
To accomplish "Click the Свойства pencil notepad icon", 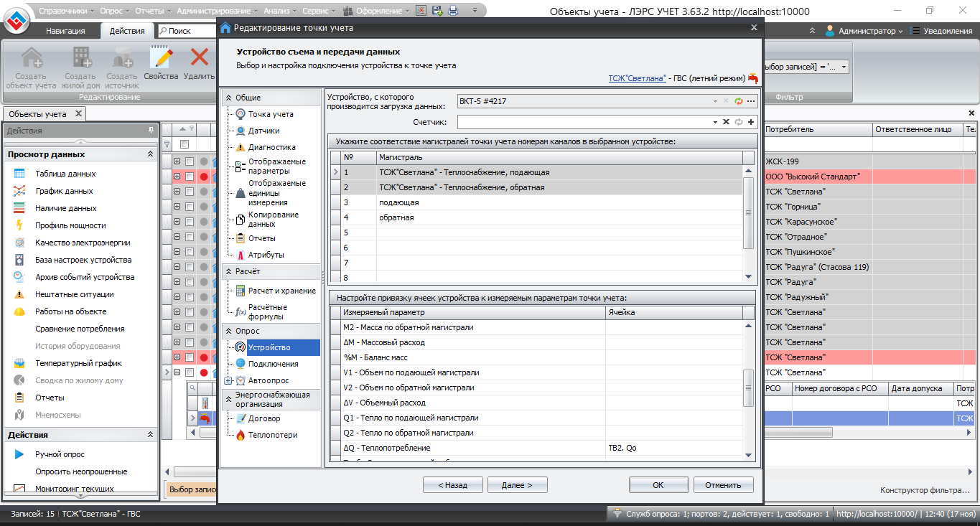I will [x=161, y=58].
